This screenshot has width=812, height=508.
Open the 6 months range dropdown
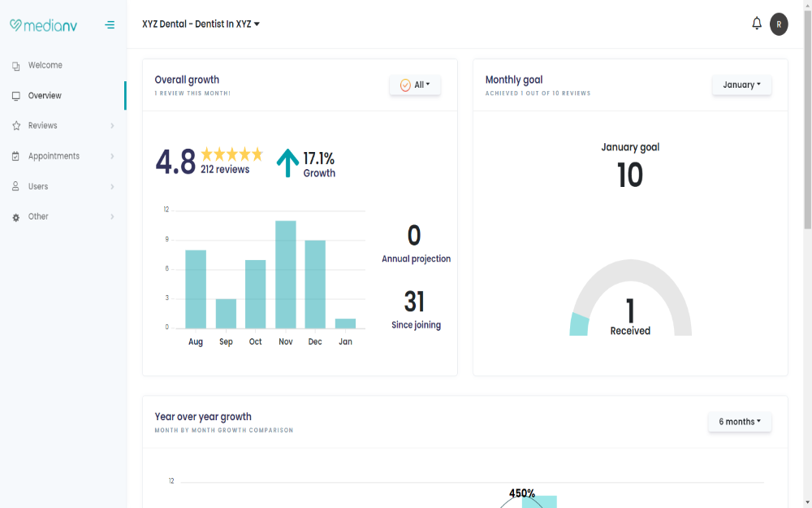click(x=739, y=422)
